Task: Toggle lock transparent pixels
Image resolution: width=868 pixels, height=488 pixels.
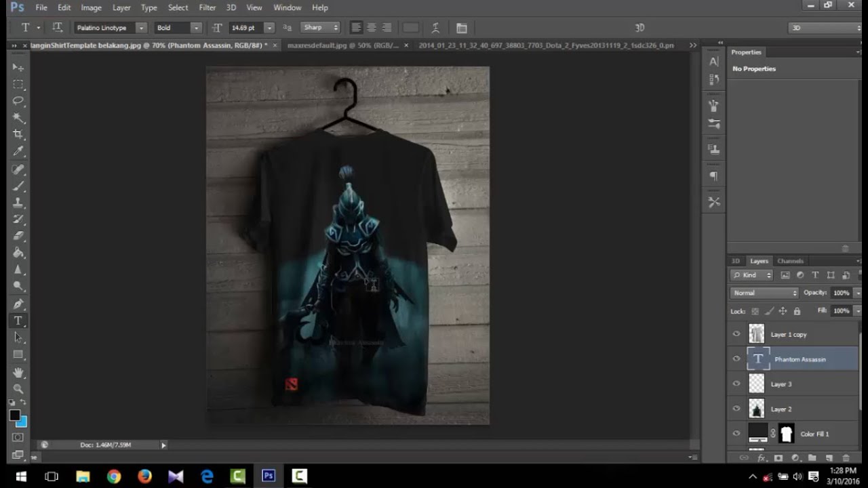Action: pos(755,311)
